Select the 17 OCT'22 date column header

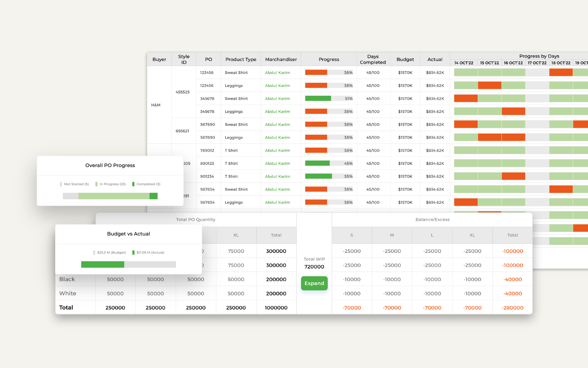537,63
